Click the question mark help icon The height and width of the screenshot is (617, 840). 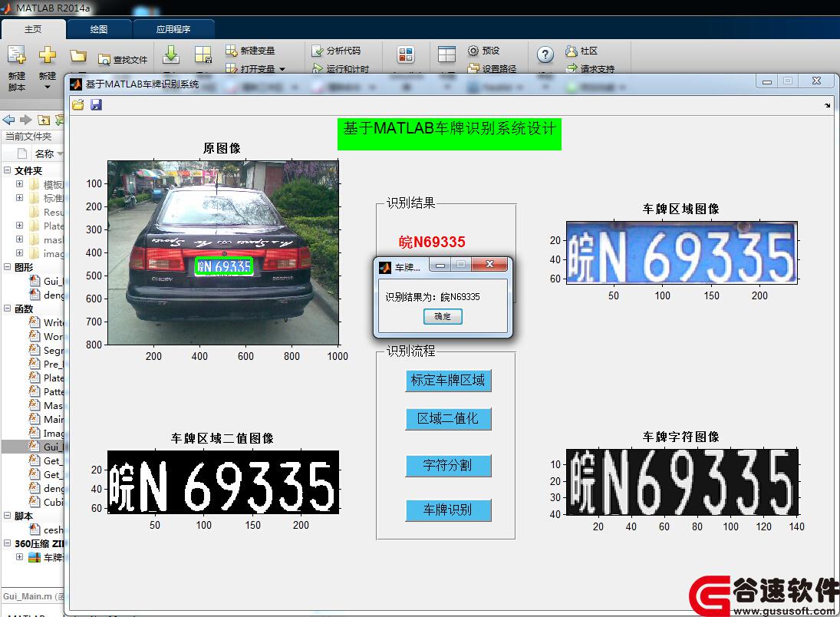point(545,54)
